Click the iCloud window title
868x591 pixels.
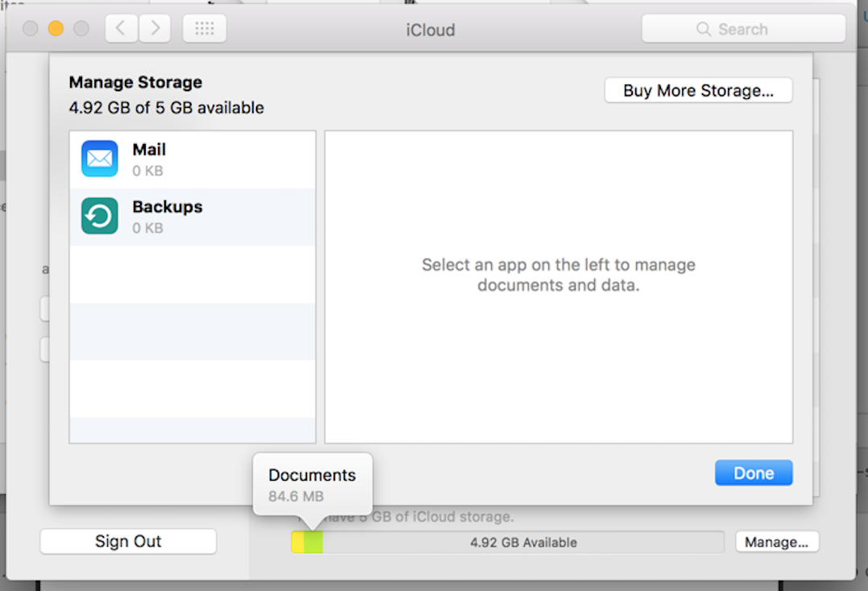click(430, 29)
